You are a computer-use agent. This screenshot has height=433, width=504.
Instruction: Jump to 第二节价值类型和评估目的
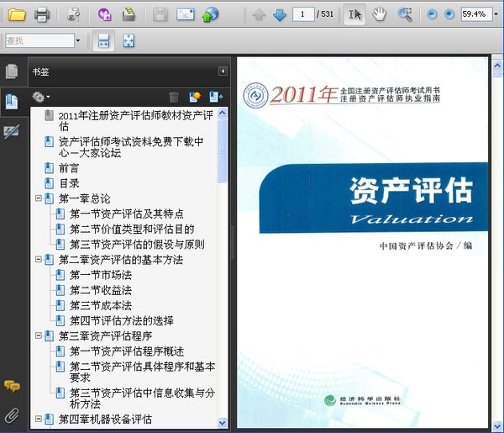coord(132,229)
